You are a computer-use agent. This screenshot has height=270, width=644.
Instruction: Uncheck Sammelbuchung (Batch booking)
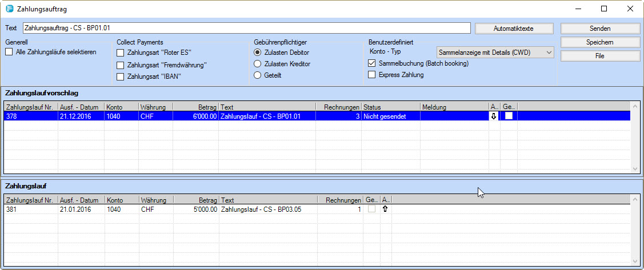click(372, 63)
